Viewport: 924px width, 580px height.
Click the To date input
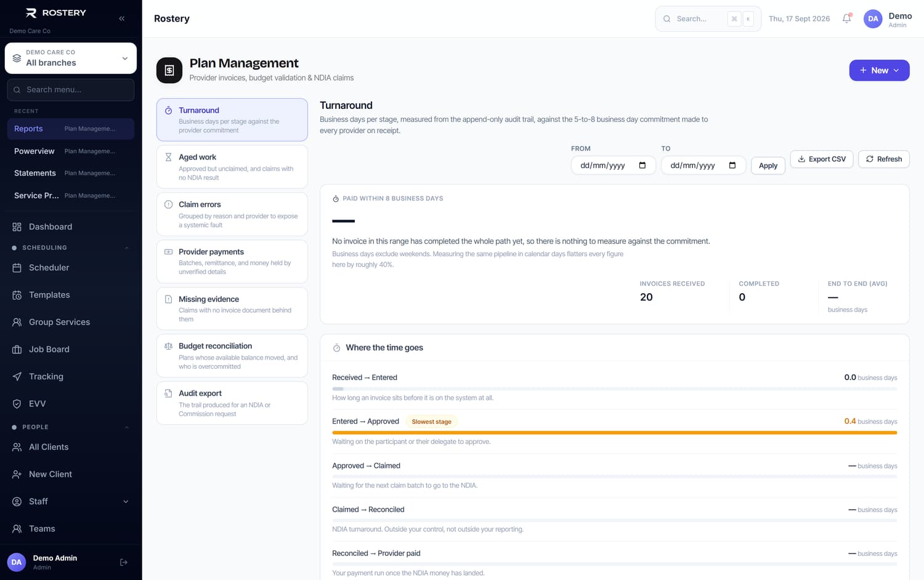(x=703, y=166)
